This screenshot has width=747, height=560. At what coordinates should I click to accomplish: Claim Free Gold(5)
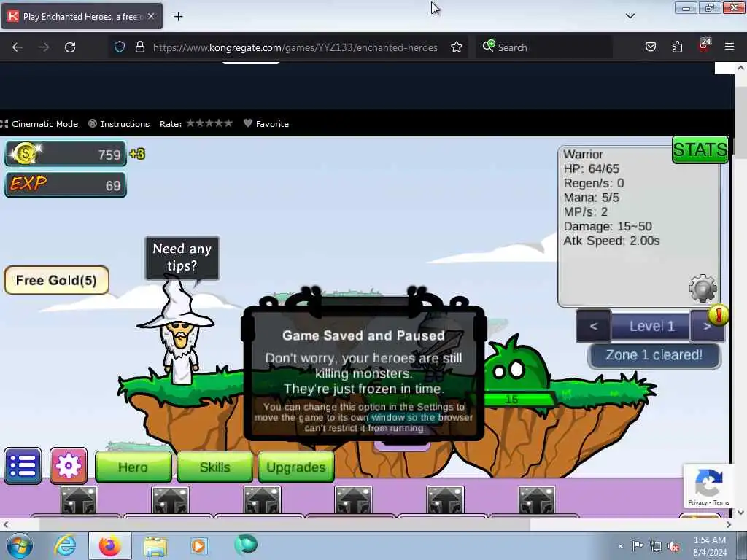pyautogui.click(x=56, y=280)
